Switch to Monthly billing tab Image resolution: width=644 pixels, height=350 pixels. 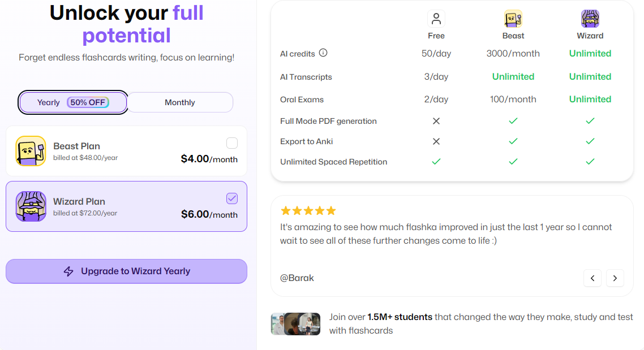pos(180,102)
